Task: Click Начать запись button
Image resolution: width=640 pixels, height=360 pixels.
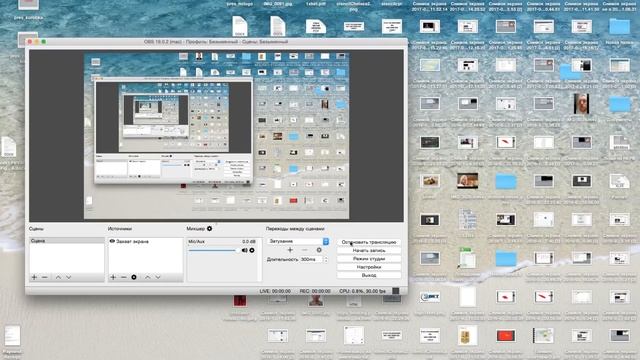Action: 369,250
